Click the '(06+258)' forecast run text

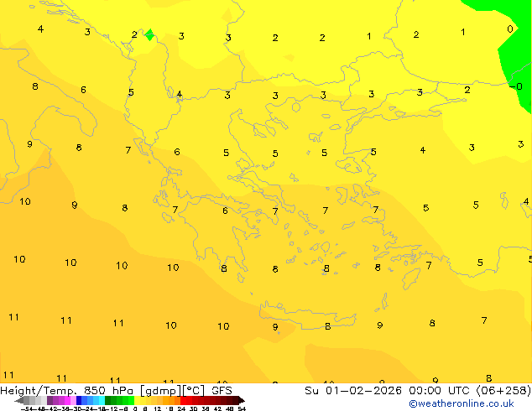click(x=503, y=391)
